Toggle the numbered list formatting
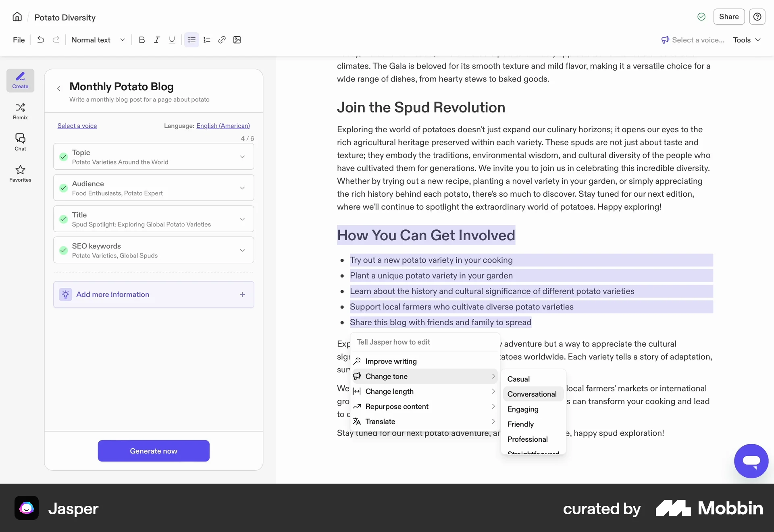 coord(207,40)
